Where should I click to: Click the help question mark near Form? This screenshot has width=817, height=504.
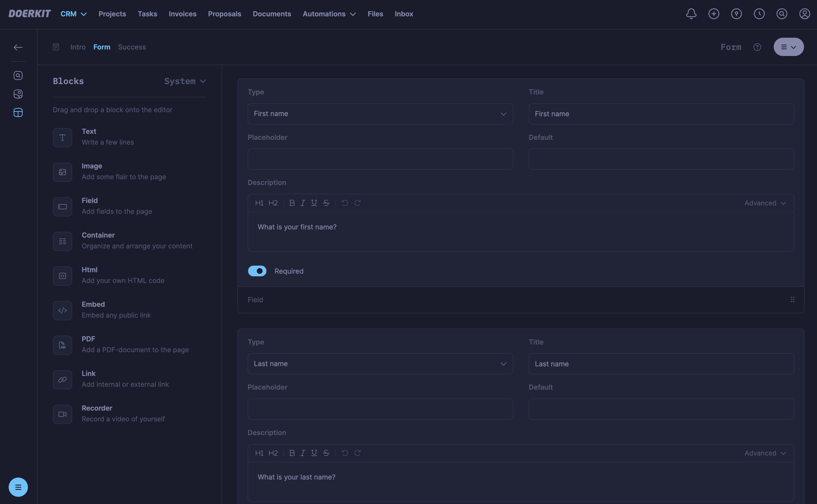click(757, 47)
